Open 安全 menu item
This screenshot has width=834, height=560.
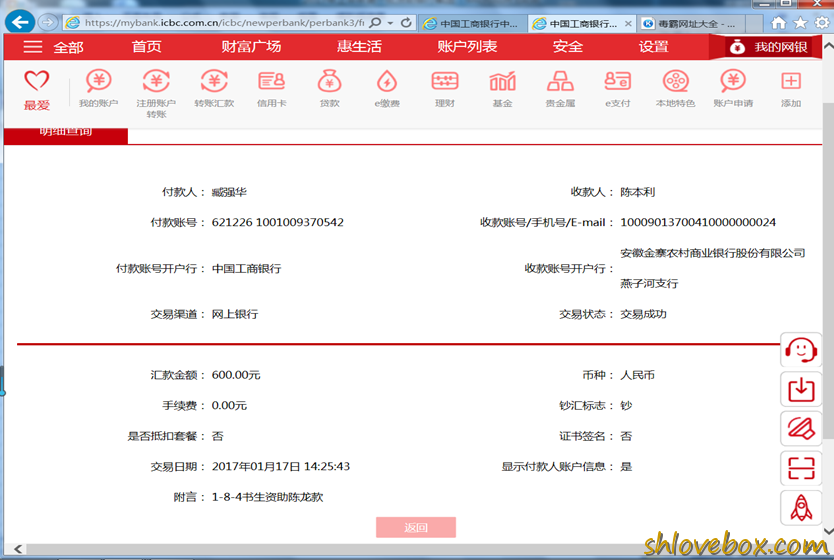coord(568,47)
